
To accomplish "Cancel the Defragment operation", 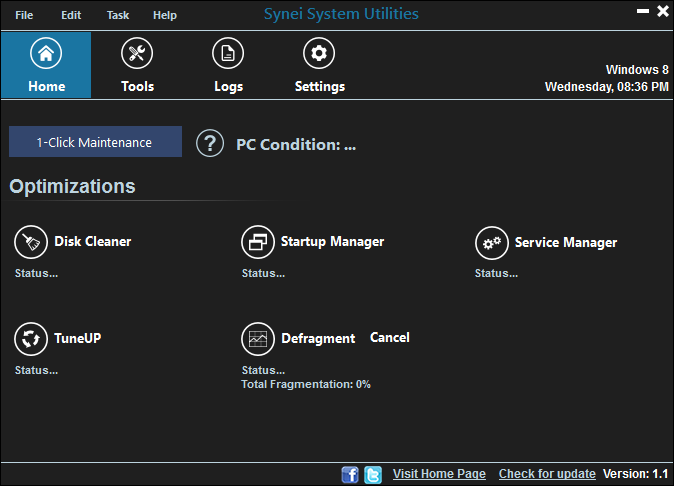I will click(390, 337).
